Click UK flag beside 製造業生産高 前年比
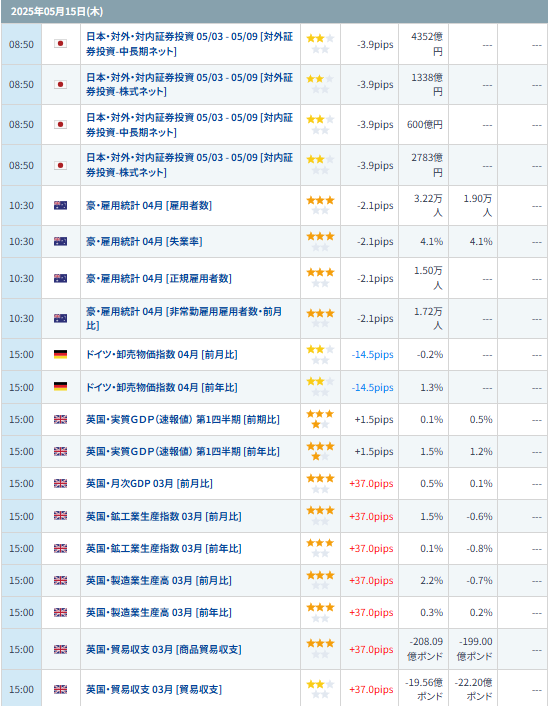Viewport: 548px width, 706px height. [x=60, y=612]
